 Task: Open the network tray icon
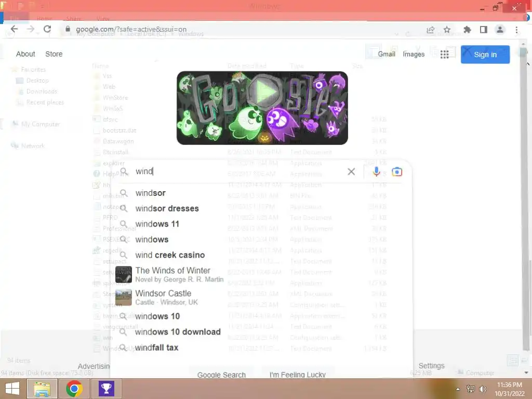pos(470,389)
